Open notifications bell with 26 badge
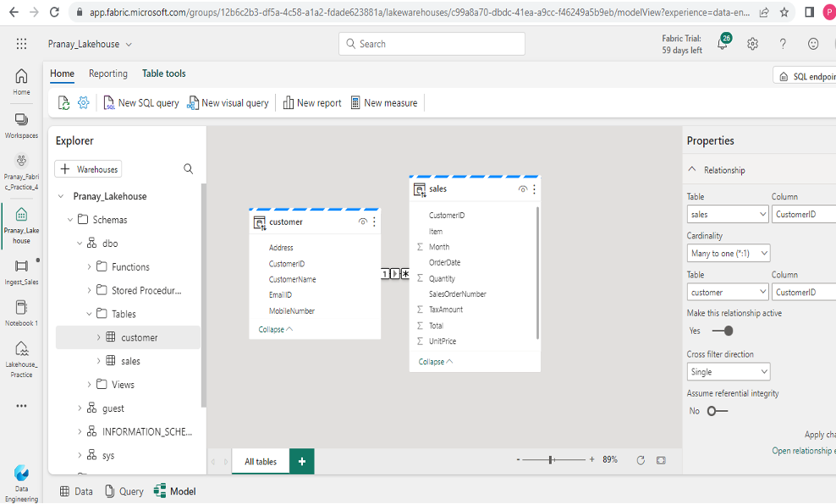 (x=723, y=42)
